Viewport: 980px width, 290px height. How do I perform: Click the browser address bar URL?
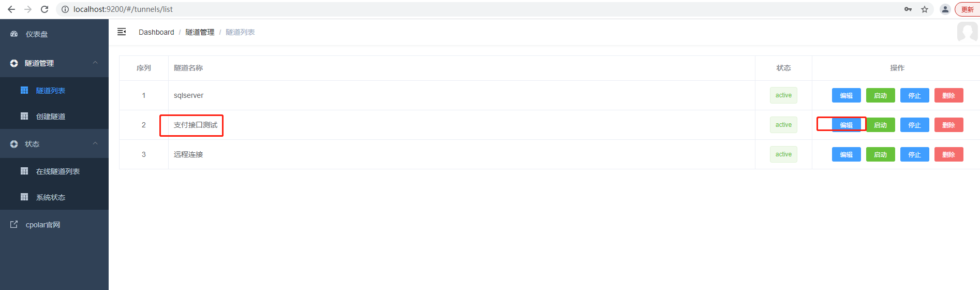(123, 9)
